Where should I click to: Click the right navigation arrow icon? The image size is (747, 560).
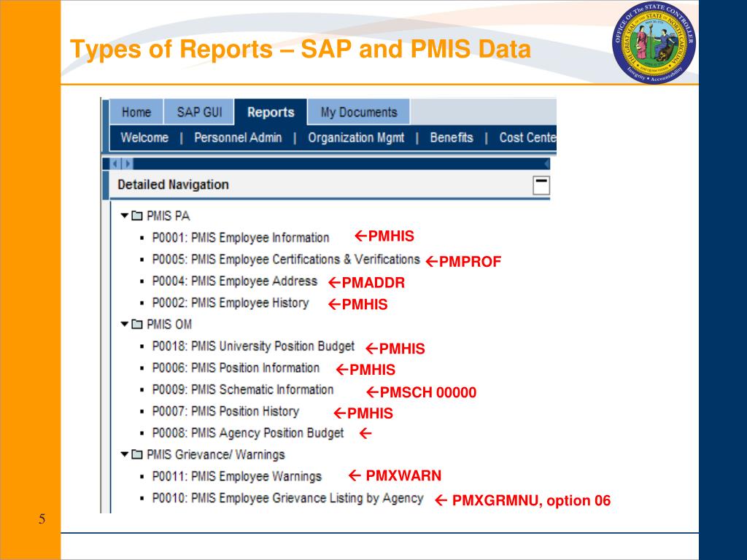pyautogui.click(x=127, y=164)
